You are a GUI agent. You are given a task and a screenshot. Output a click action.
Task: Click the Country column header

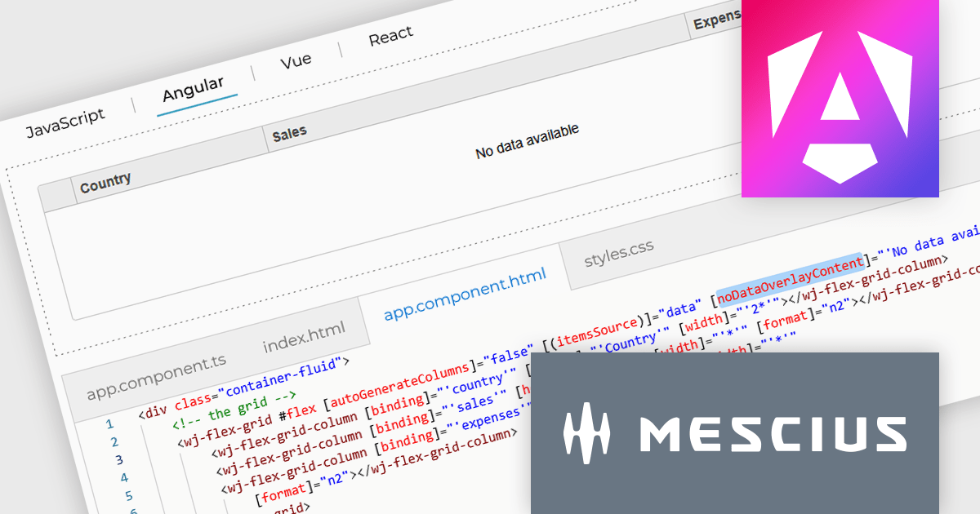[x=105, y=183]
